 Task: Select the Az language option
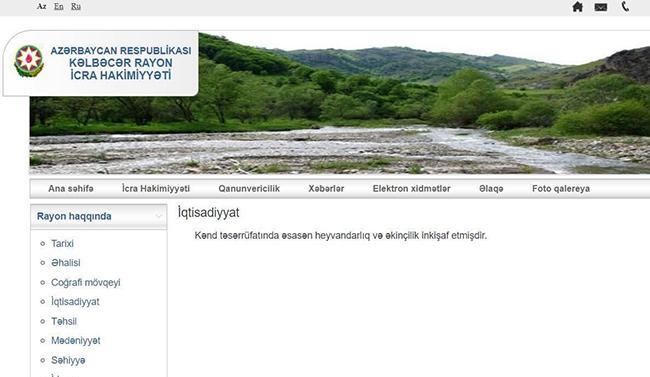[x=41, y=6]
